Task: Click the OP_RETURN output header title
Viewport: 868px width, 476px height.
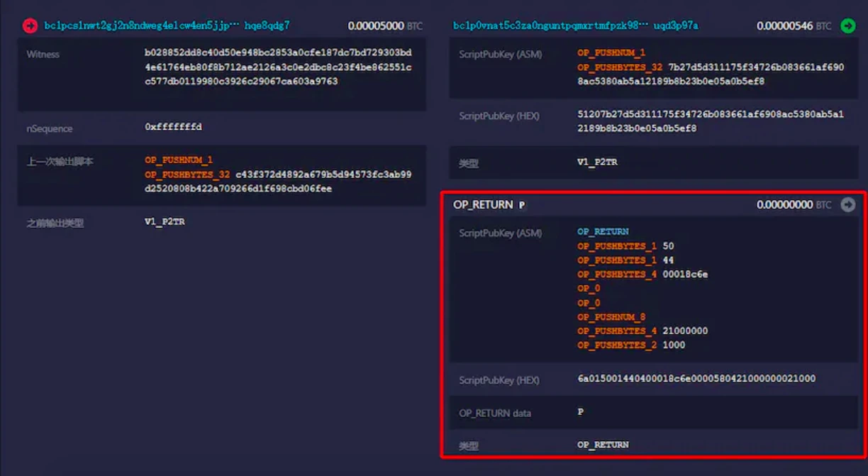Action: point(483,205)
